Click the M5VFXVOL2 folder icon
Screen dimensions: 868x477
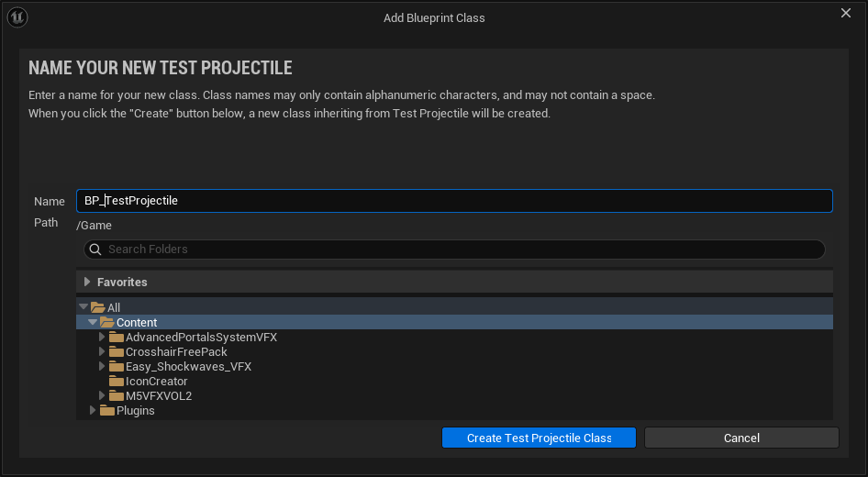[117, 396]
